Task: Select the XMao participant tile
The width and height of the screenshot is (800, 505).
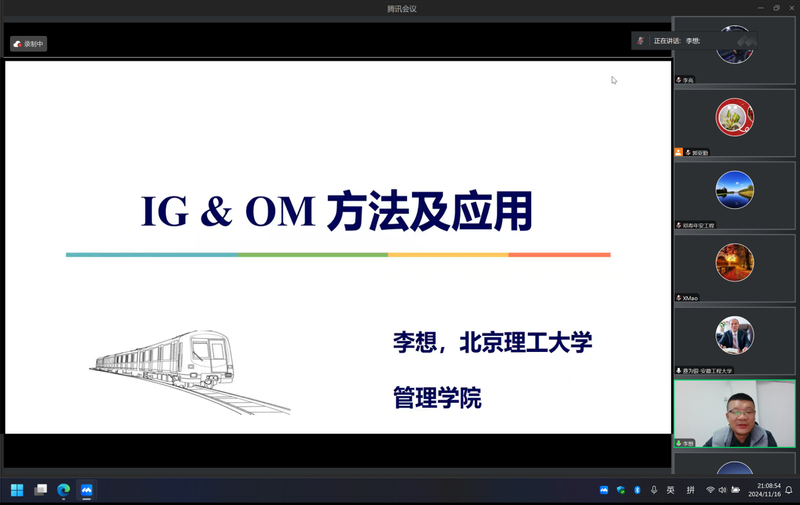Action: click(734, 266)
